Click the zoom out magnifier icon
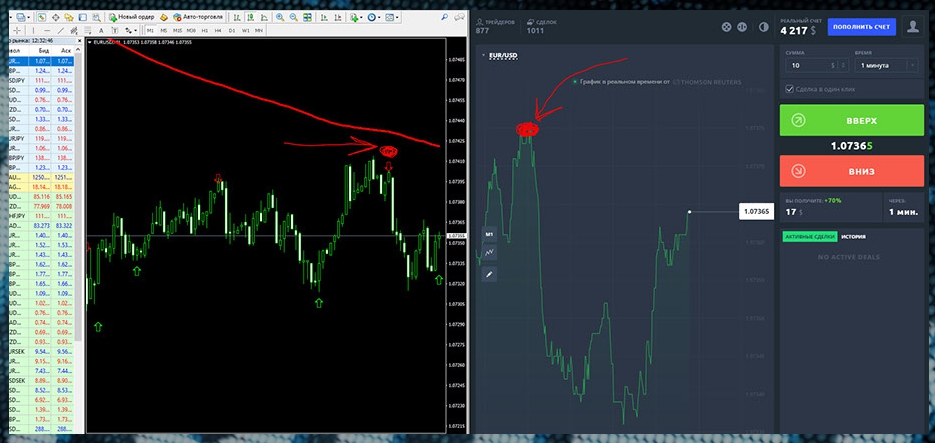This screenshot has height=443, width=935. pos(295,17)
